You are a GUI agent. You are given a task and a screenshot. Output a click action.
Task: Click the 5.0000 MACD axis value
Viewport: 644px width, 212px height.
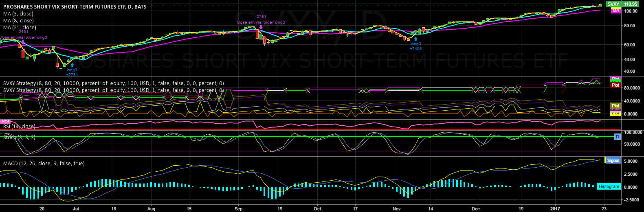630,161
